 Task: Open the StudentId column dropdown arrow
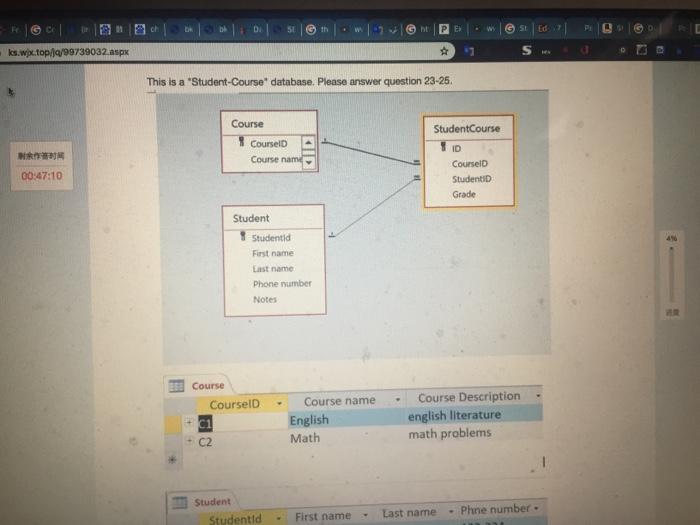click(x=279, y=518)
